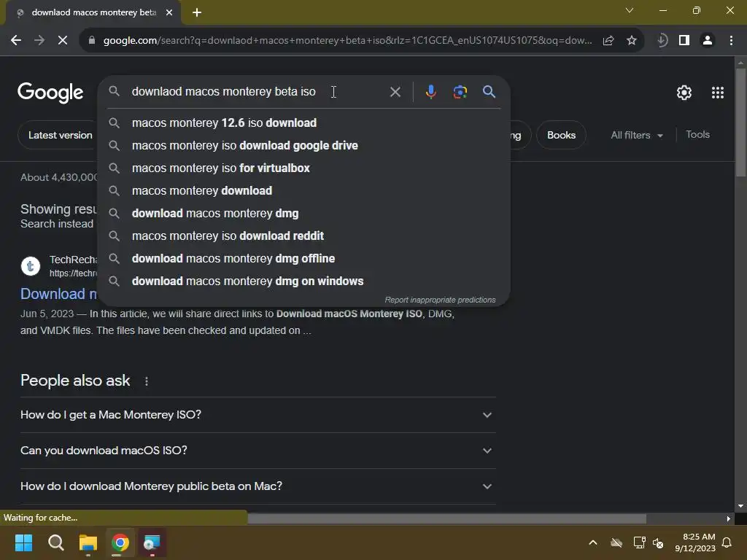Viewport: 747px width, 560px height.
Task: Open the tab search chevron in title bar
Action: [630, 10]
